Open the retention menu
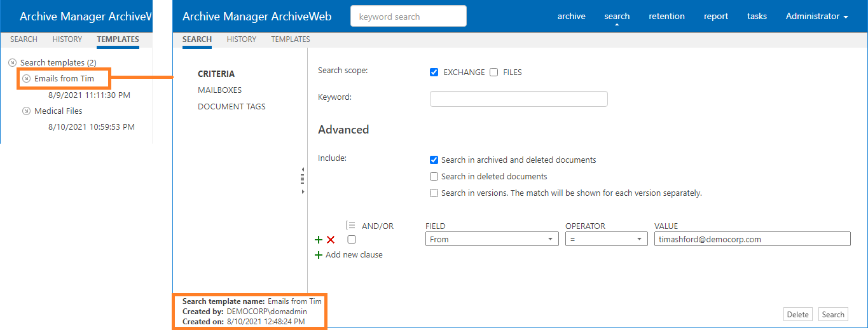The image size is (868, 330). point(667,17)
